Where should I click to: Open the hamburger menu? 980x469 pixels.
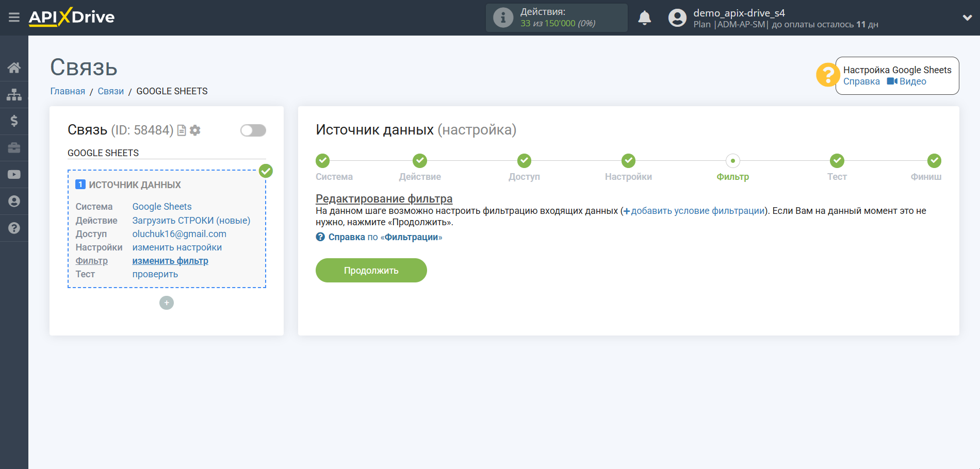pyautogui.click(x=14, y=17)
